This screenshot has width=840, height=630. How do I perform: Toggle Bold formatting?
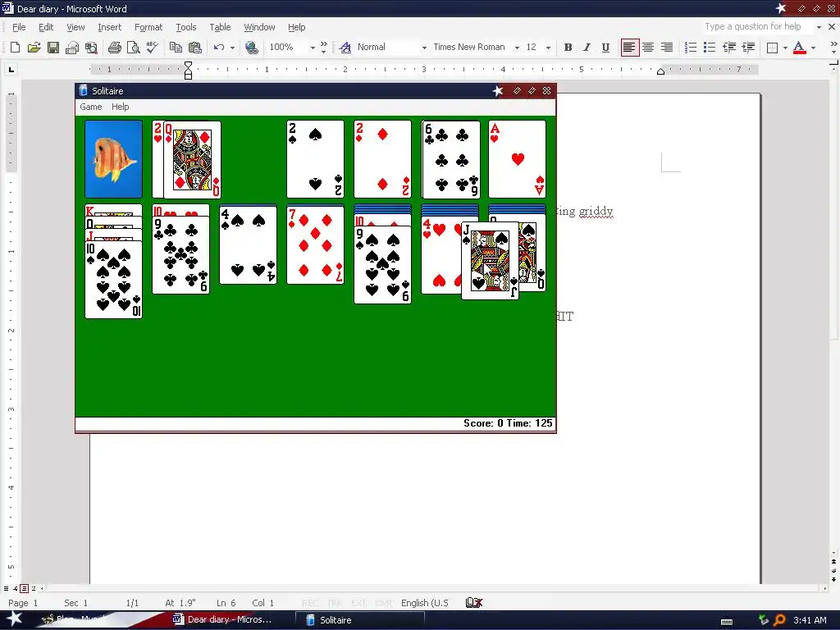click(x=568, y=47)
